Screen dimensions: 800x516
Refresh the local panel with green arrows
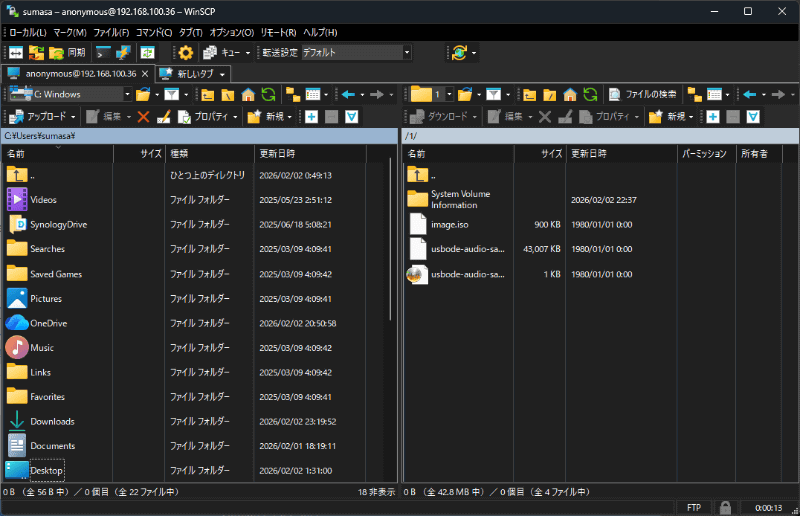(x=268, y=94)
